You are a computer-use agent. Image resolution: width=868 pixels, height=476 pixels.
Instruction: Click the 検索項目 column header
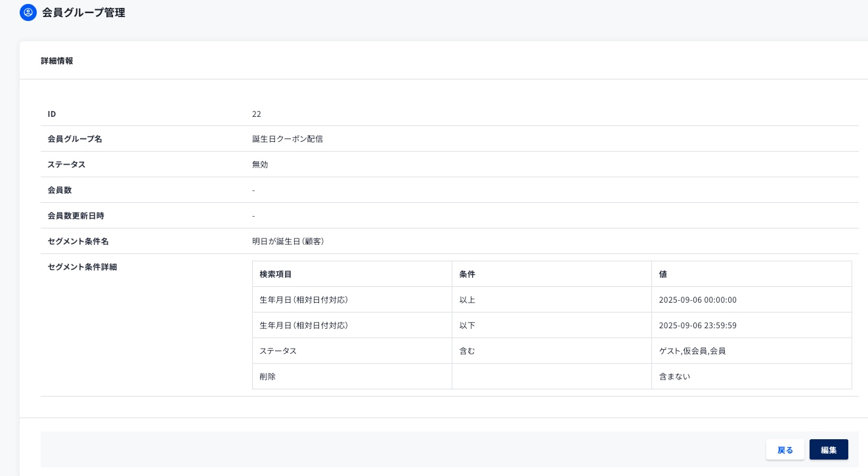276,274
